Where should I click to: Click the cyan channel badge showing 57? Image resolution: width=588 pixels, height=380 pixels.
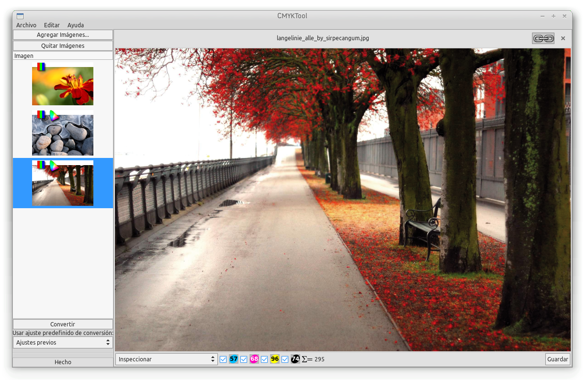[234, 359]
